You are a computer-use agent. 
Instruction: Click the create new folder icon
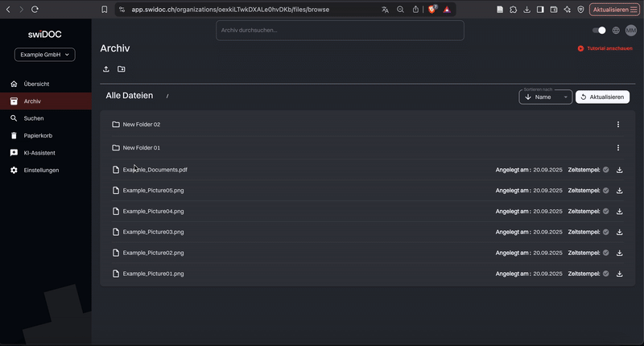(122, 69)
